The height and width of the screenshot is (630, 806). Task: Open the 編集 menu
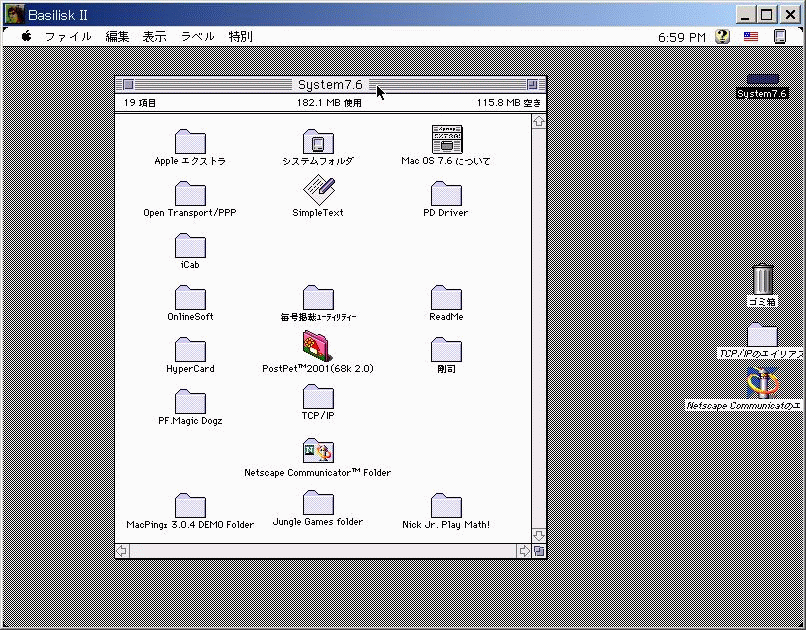(x=117, y=36)
